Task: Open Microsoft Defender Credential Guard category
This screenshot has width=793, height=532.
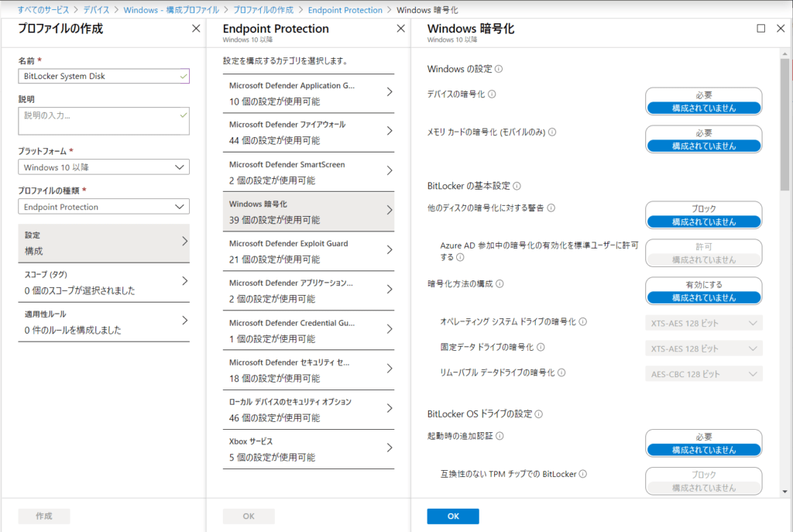Action: [308, 330]
